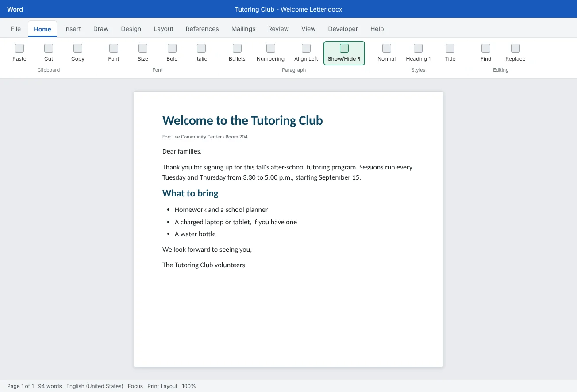Click Page 1 of 1 in status bar

[20, 386]
